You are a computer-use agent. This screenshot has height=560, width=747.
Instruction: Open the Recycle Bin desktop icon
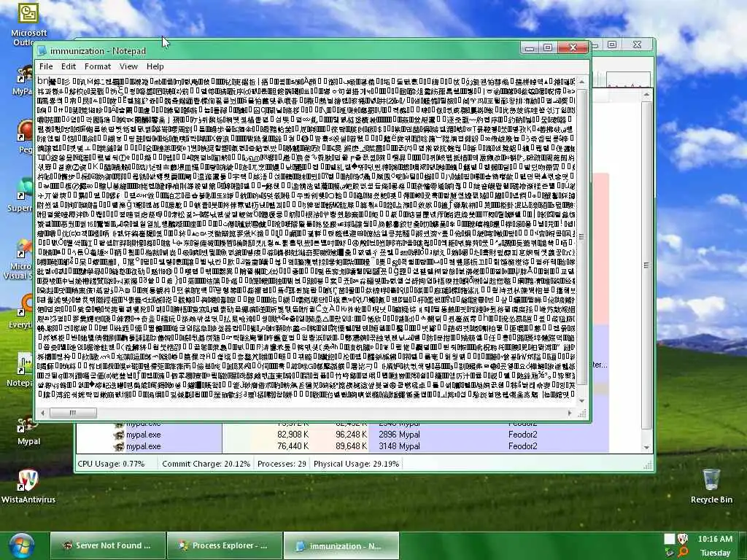[x=711, y=486]
